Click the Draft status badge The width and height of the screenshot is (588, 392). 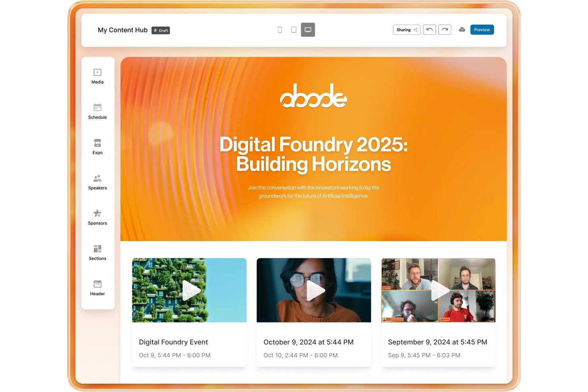click(x=161, y=31)
